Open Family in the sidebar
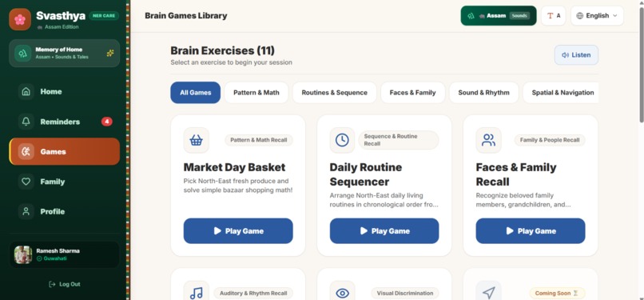 coord(65,182)
